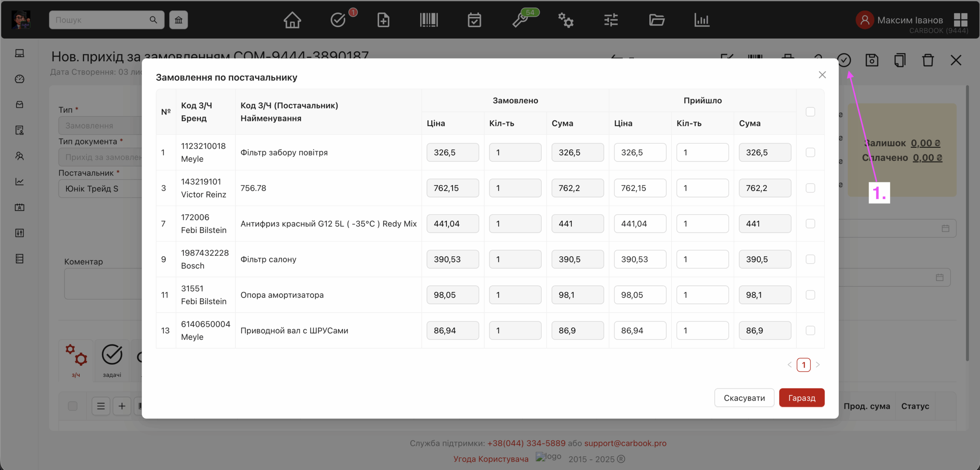
Task: Open the home icon in top navigation
Action: [292, 20]
